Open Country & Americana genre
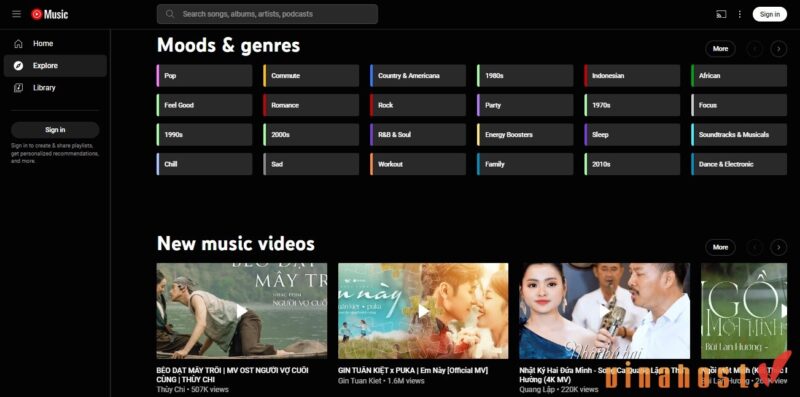This screenshot has width=800, height=397. 418,76
